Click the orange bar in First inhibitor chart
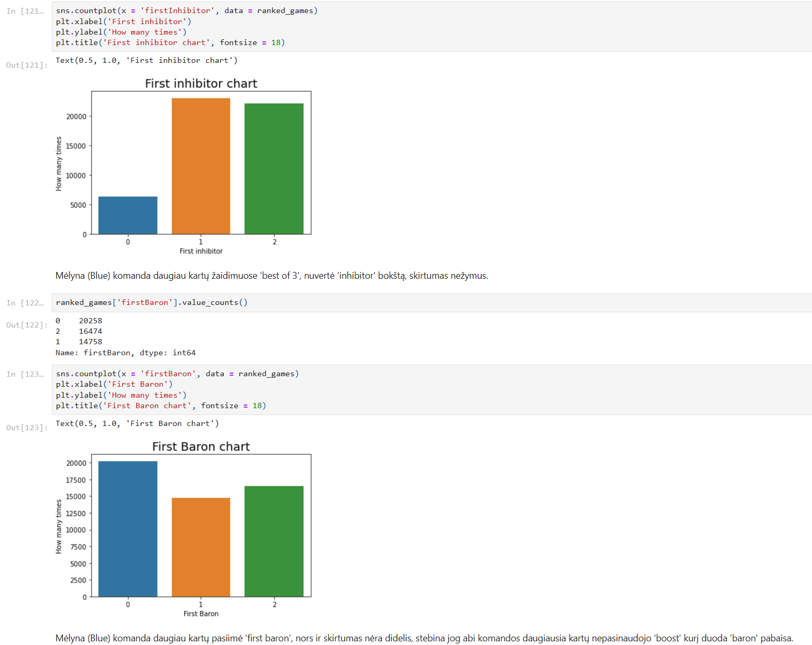 click(201, 166)
